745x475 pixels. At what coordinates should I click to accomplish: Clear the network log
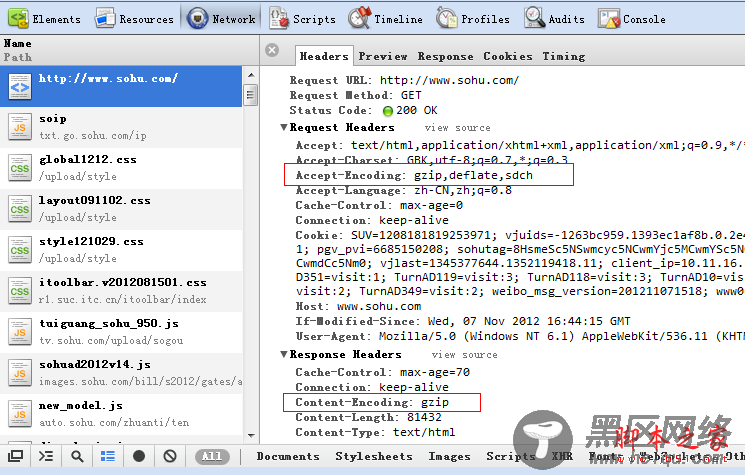coord(170,456)
